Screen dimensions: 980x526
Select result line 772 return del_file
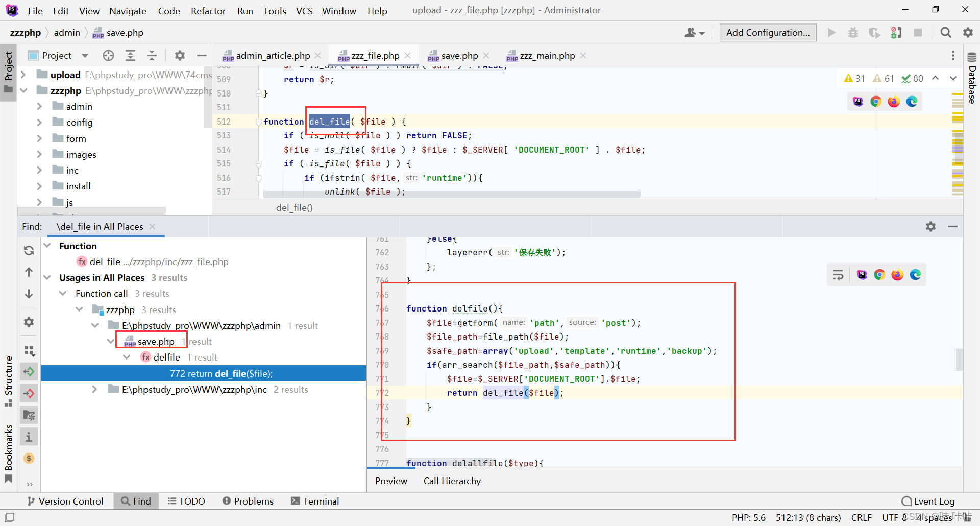[x=203, y=373]
